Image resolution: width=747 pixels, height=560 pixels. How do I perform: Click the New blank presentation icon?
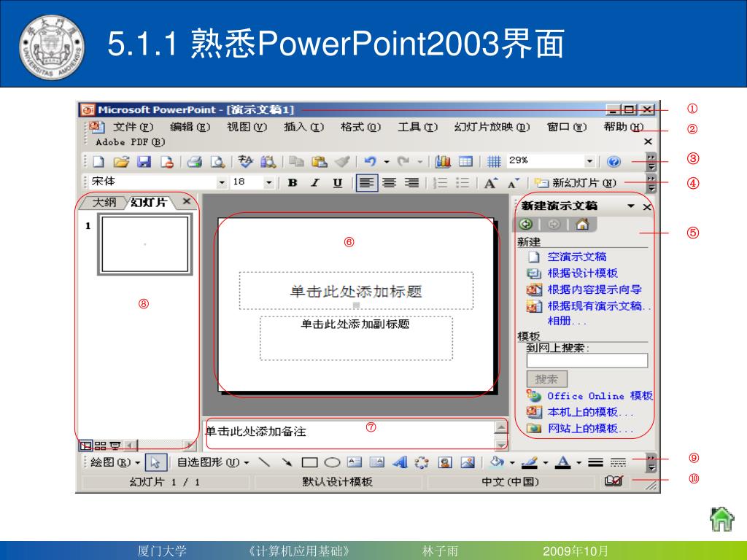pos(98,161)
